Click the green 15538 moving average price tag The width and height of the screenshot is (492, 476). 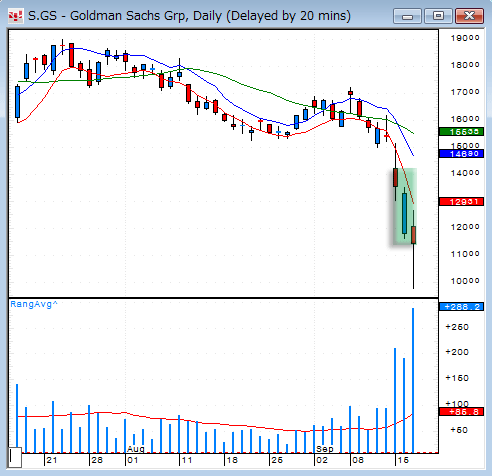pos(461,132)
